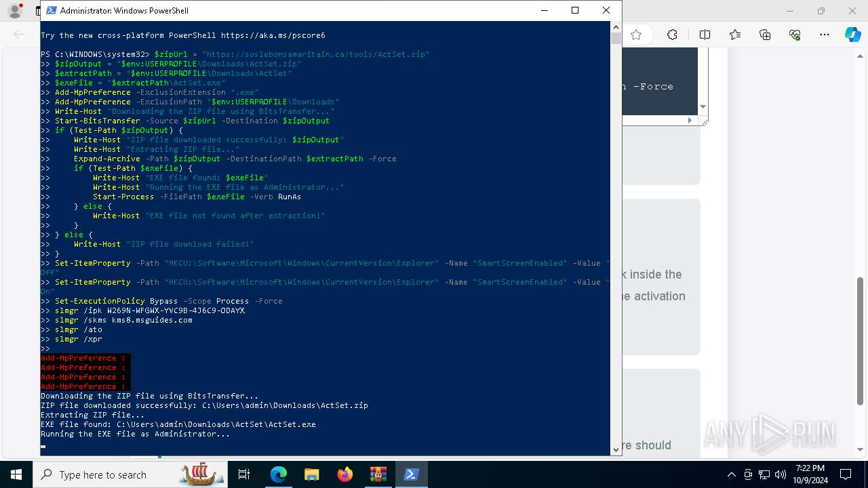
Task: Click the aka.ms/pscore6 URL text
Action: point(273,35)
